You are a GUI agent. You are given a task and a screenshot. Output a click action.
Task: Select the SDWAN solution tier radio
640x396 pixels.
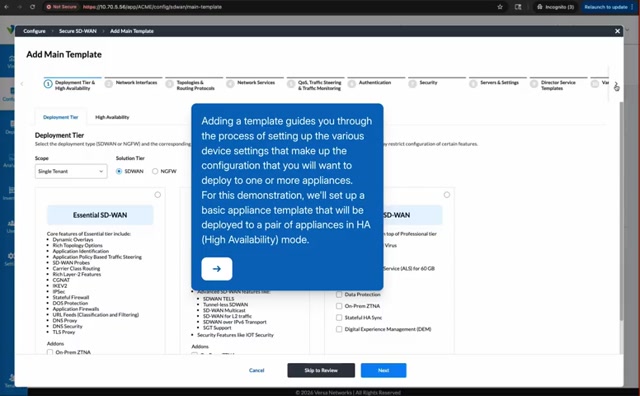click(119, 171)
